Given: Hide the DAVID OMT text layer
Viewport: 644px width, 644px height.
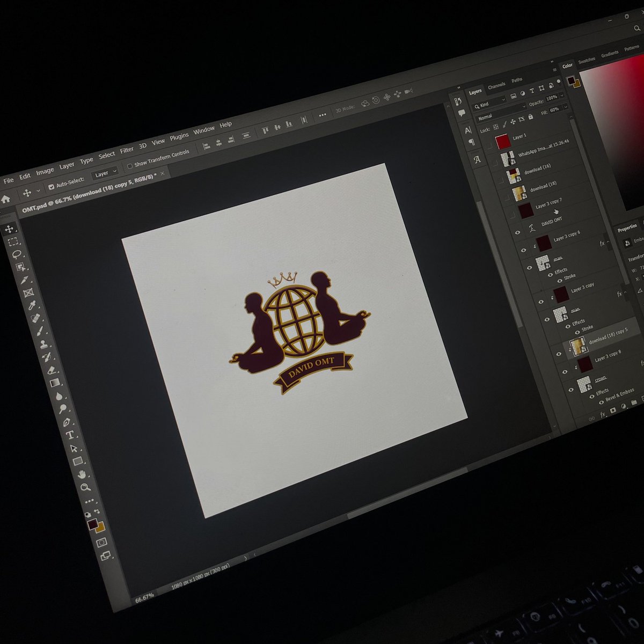Looking at the screenshot, I should (517, 232).
